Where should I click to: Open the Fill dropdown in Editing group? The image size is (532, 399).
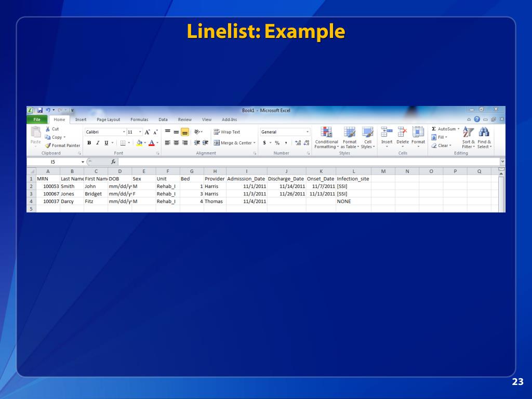(440, 137)
